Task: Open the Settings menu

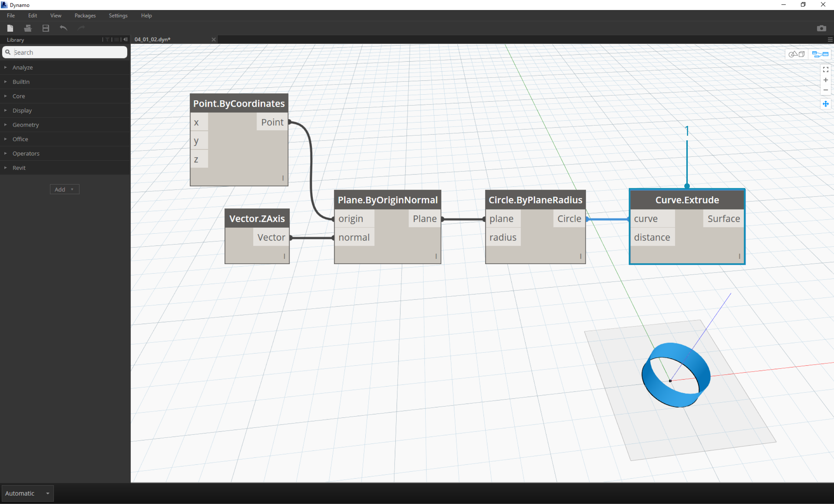Action: [118, 16]
